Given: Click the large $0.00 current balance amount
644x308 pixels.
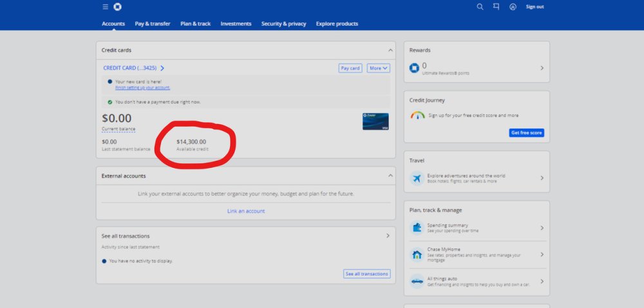Looking at the screenshot, I should click(x=117, y=118).
